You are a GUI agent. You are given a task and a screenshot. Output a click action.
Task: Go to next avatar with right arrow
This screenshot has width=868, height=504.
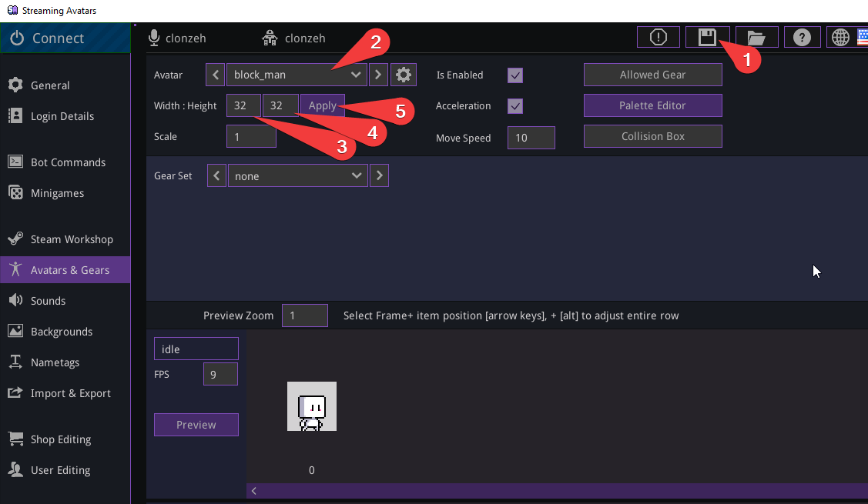coord(378,75)
